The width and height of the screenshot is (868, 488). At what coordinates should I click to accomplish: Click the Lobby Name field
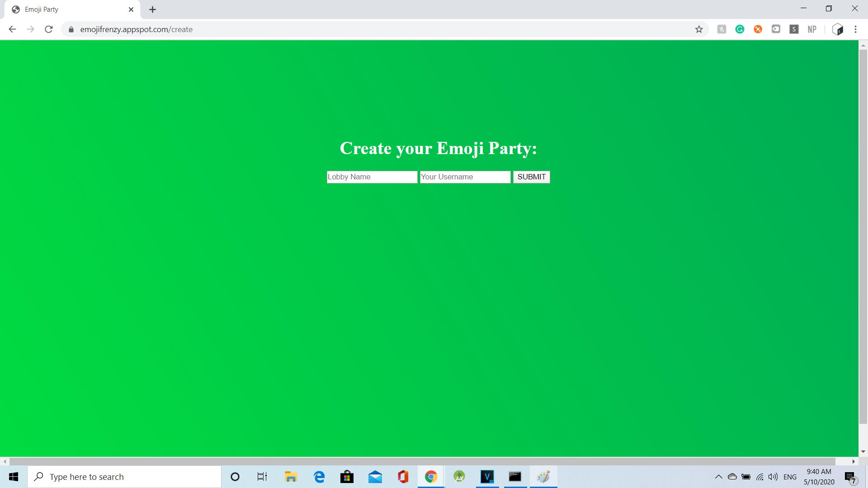pos(372,177)
